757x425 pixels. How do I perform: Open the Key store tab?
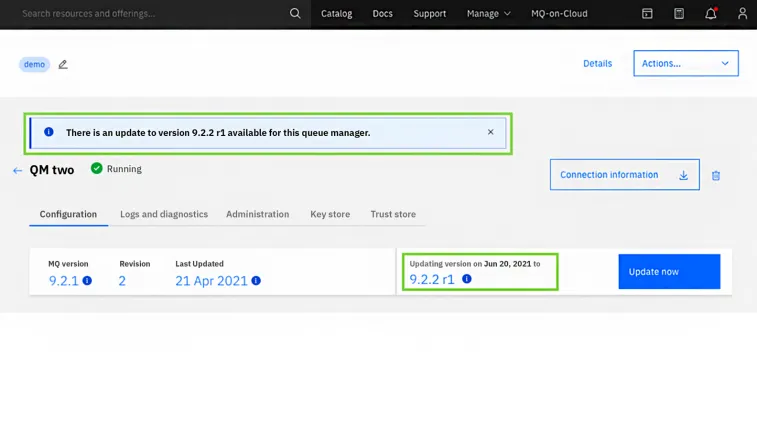click(x=330, y=214)
